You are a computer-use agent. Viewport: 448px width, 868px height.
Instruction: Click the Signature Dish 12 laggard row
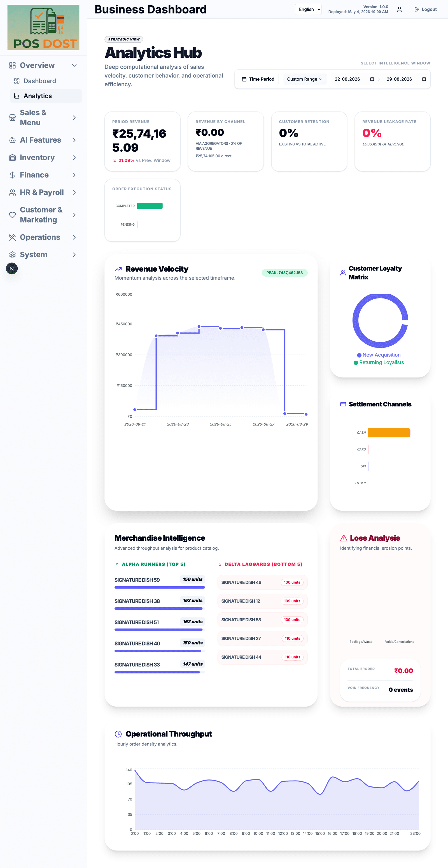(263, 601)
